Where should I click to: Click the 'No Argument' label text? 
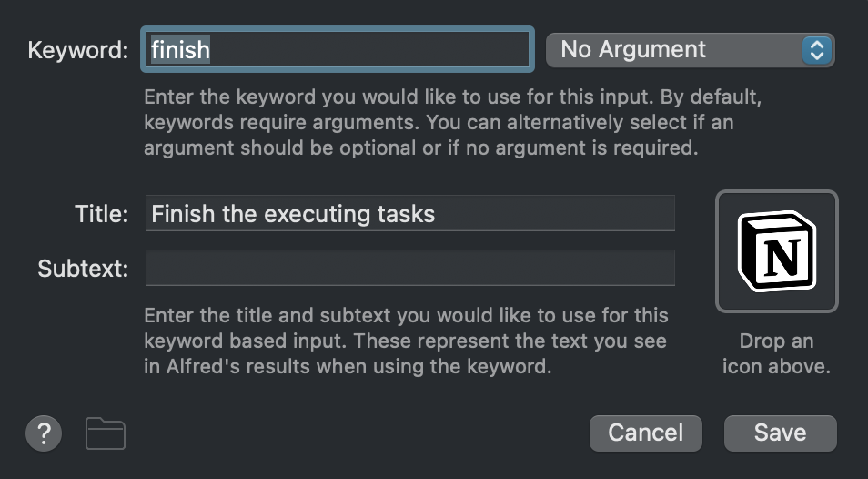click(x=632, y=50)
